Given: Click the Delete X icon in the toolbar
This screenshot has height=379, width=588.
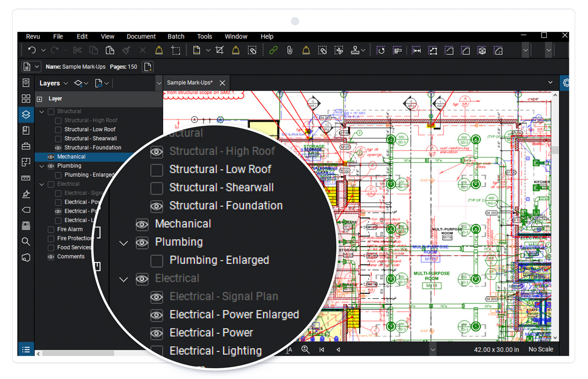Looking at the screenshot, I should [143, 50].
